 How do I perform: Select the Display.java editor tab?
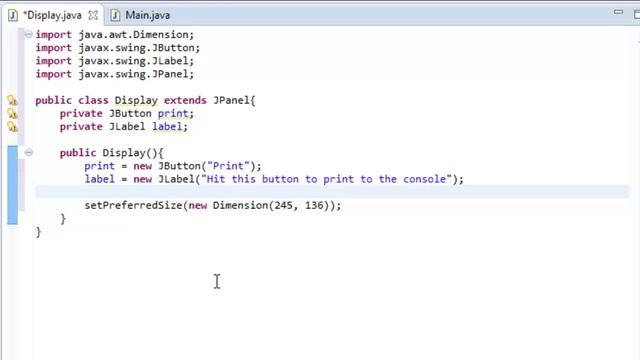click(x=52, y=15)
